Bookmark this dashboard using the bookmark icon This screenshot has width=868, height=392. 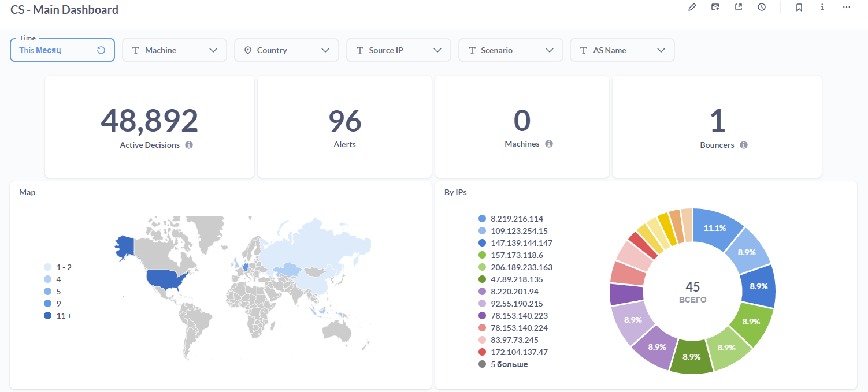[x=799, y=7]
